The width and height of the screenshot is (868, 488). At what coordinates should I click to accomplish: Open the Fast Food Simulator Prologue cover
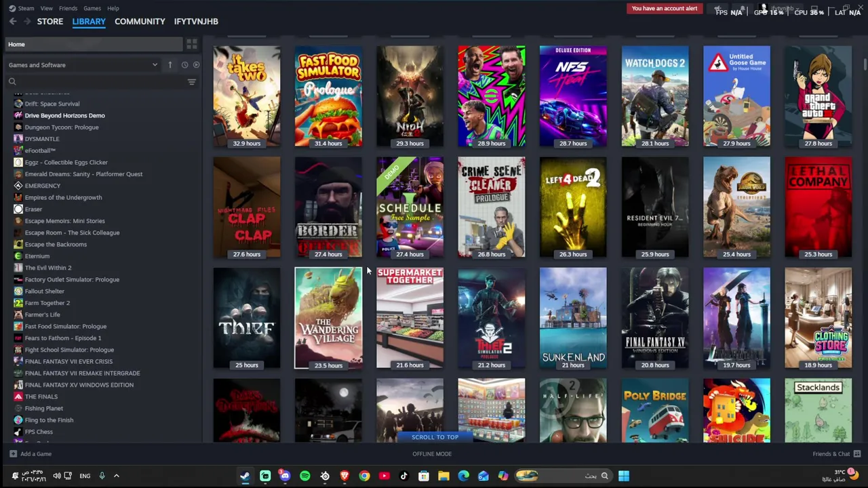[x=328, y=96]
